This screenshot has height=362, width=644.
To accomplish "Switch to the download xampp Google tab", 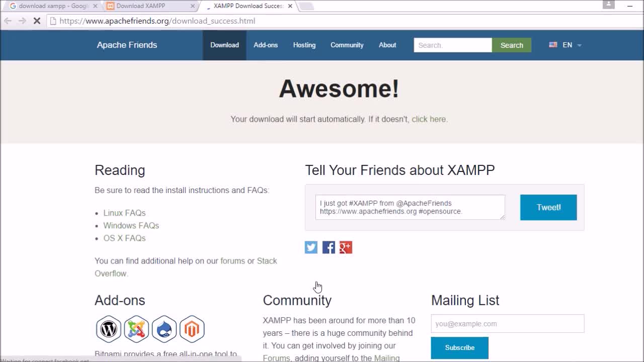I will pos(50,6).
